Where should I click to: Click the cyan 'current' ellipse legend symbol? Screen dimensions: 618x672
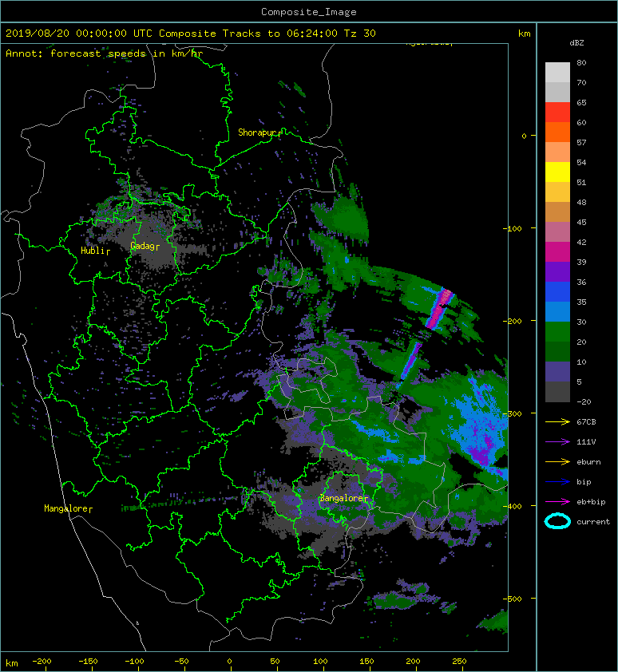click(557, 521)
